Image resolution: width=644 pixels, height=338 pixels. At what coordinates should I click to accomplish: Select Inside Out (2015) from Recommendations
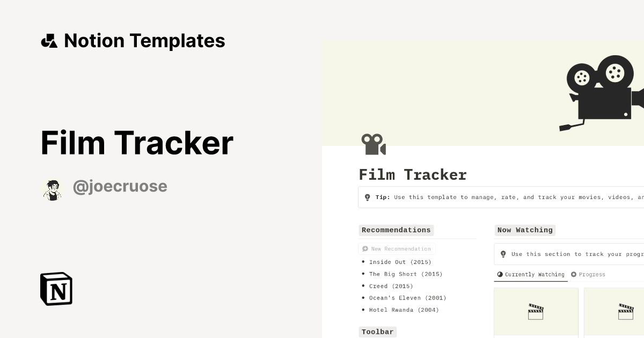click(x=399, y=262)
